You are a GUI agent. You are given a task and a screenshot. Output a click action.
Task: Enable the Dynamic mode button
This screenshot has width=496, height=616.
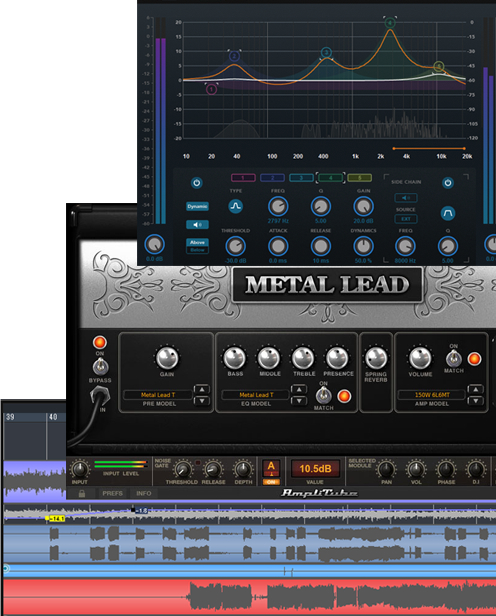(x=197, y=206)
